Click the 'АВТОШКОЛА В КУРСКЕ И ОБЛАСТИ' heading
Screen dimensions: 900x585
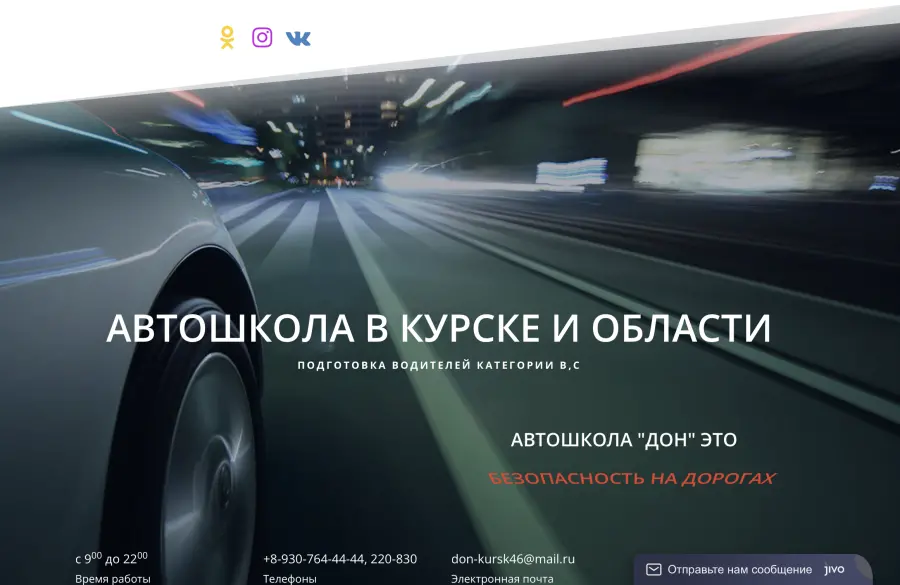[x=438, y=328]
